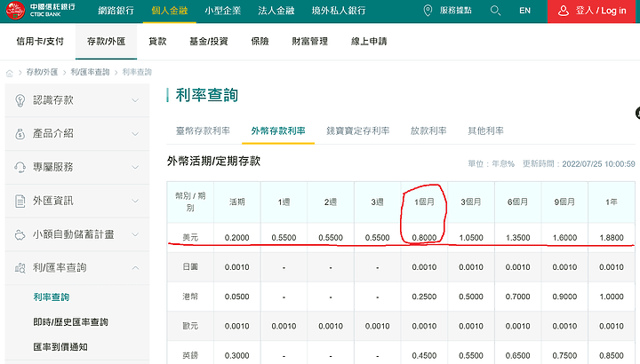
Task: Click the 美元 6個月 rate 1.3500
Action: (x=518, y=238)
